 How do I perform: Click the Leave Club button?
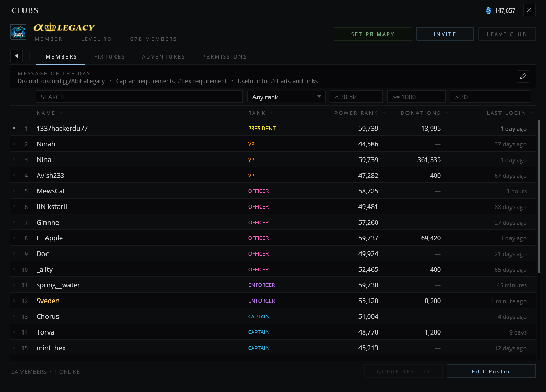pos(507,34)
